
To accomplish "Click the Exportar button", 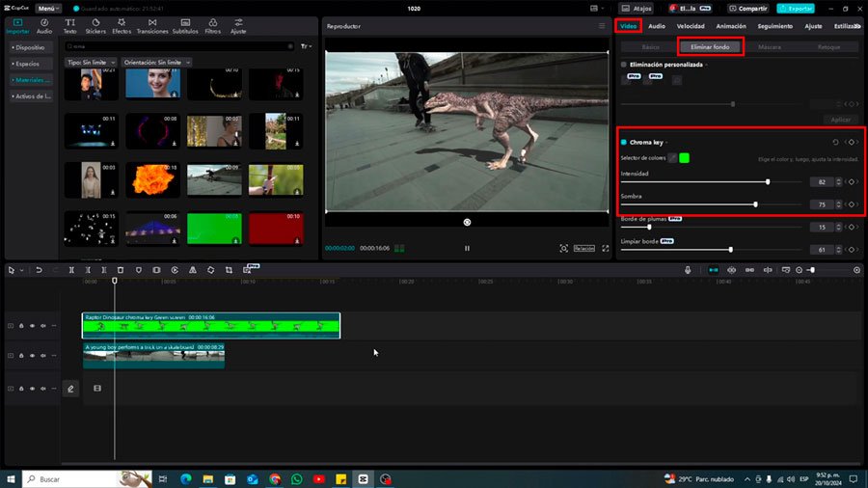I will 796,9.
